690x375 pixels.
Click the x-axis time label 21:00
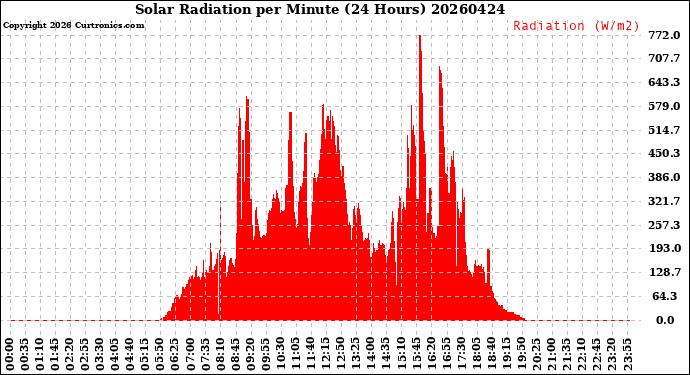tap(552, 355)
